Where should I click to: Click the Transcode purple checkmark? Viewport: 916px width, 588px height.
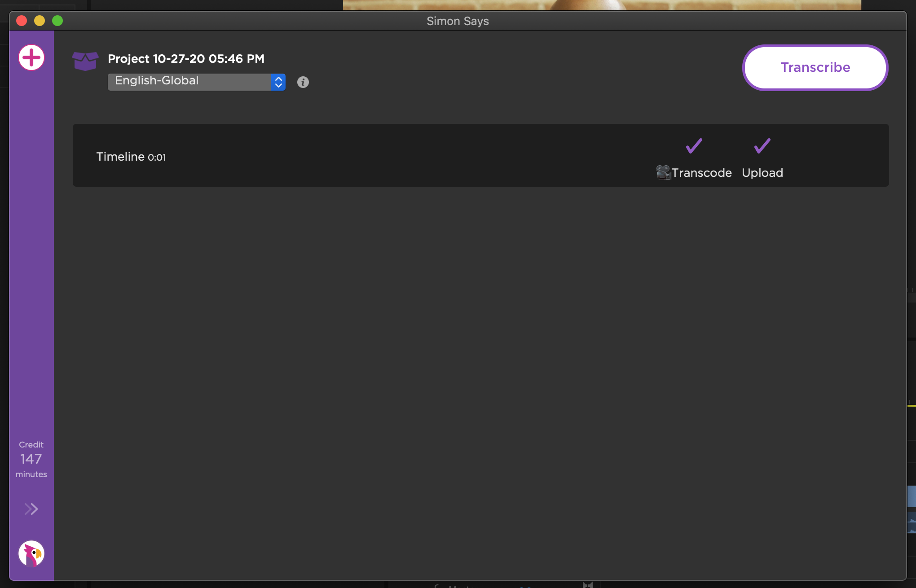coord(694,146)
